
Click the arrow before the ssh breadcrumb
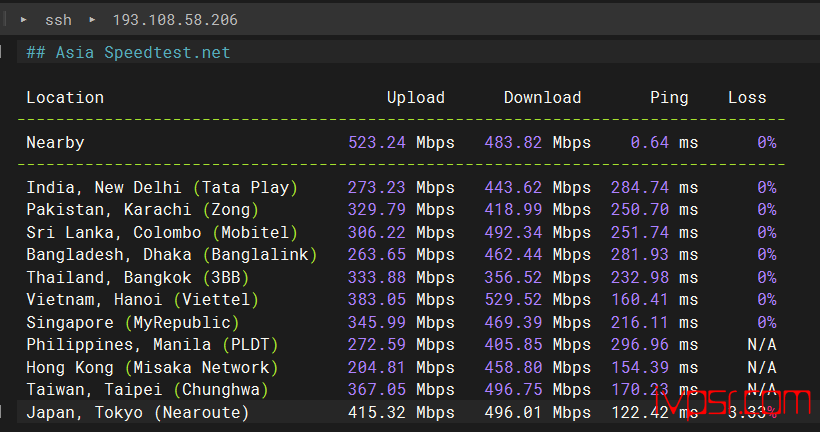pyautogui.click(x=23, y=20)
